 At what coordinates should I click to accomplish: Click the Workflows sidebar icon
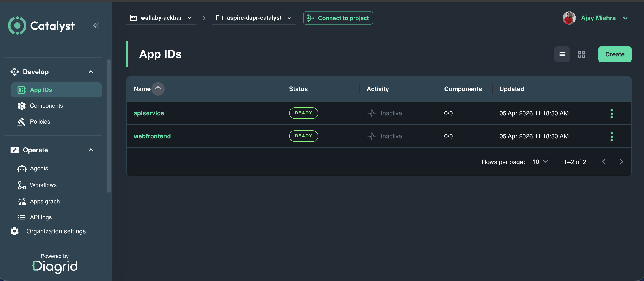[x=22, y=185]
